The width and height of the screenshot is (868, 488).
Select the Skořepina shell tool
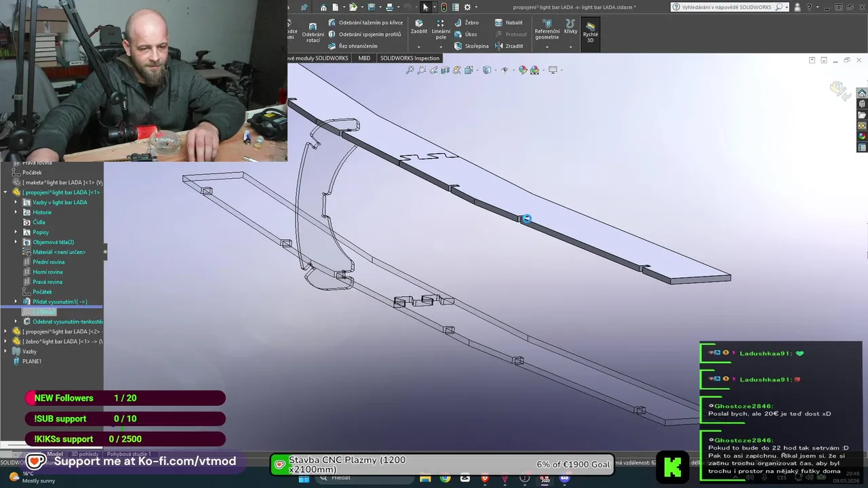(471, 46)
